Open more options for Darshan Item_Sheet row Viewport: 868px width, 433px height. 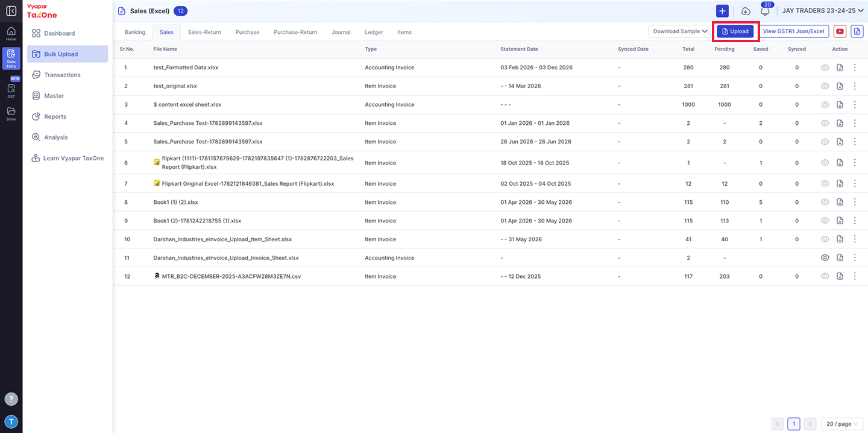(x=855, y=239)
